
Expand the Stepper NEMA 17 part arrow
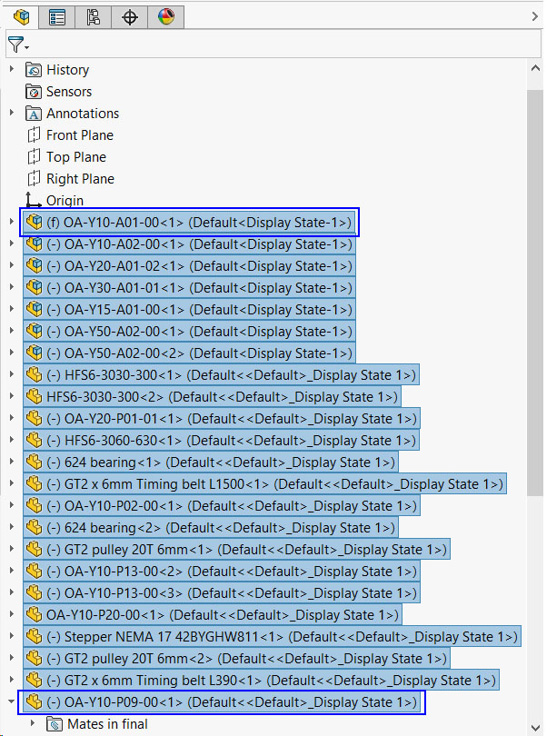tap(12, 636)
